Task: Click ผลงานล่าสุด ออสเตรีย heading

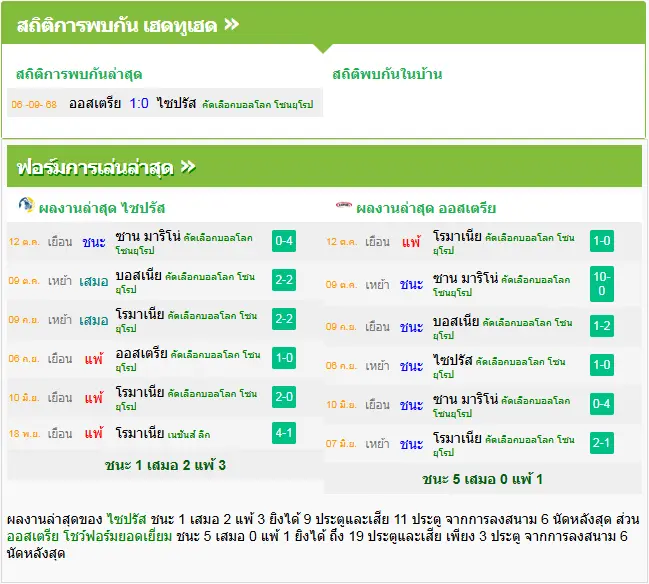Action: pos(426,208)
